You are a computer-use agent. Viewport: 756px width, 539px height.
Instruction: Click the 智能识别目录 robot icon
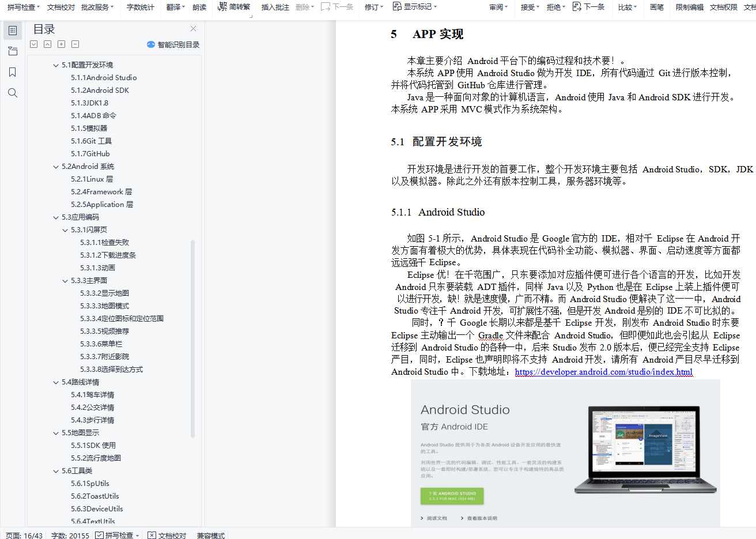point(151,44)
